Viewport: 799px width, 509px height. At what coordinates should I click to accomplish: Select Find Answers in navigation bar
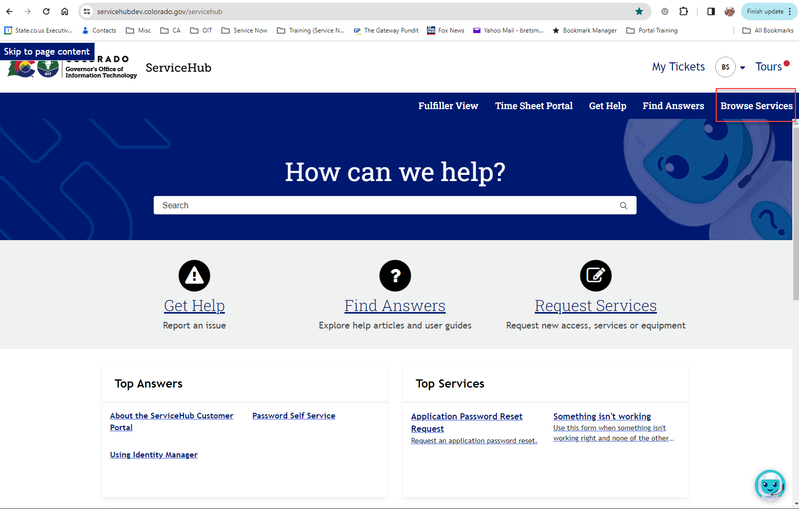pos(673,106)
